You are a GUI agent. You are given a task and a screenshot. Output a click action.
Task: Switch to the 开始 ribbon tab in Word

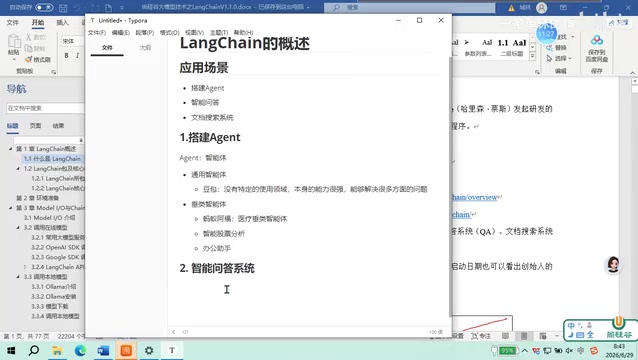pyautogui.click(x=38, y=23)
